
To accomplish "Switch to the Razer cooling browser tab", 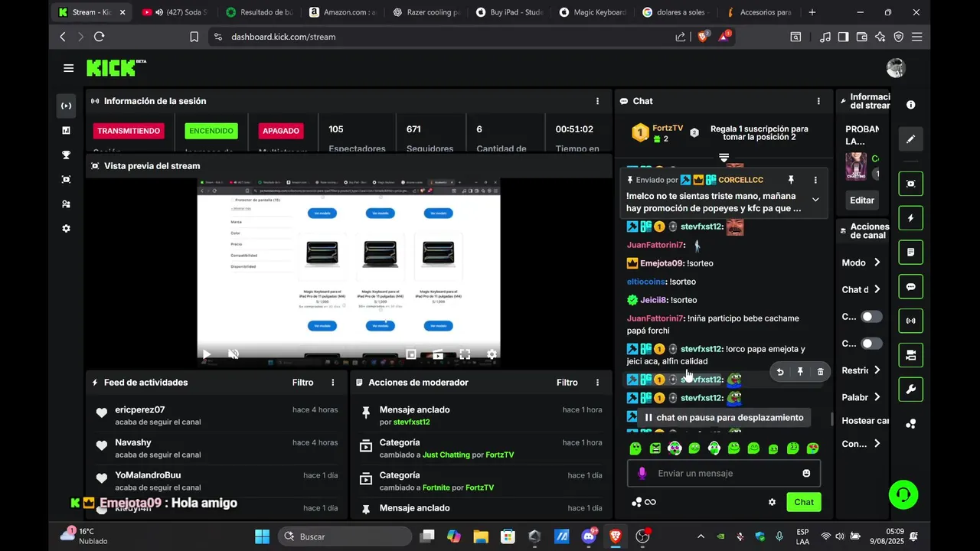I will (426, 12).
